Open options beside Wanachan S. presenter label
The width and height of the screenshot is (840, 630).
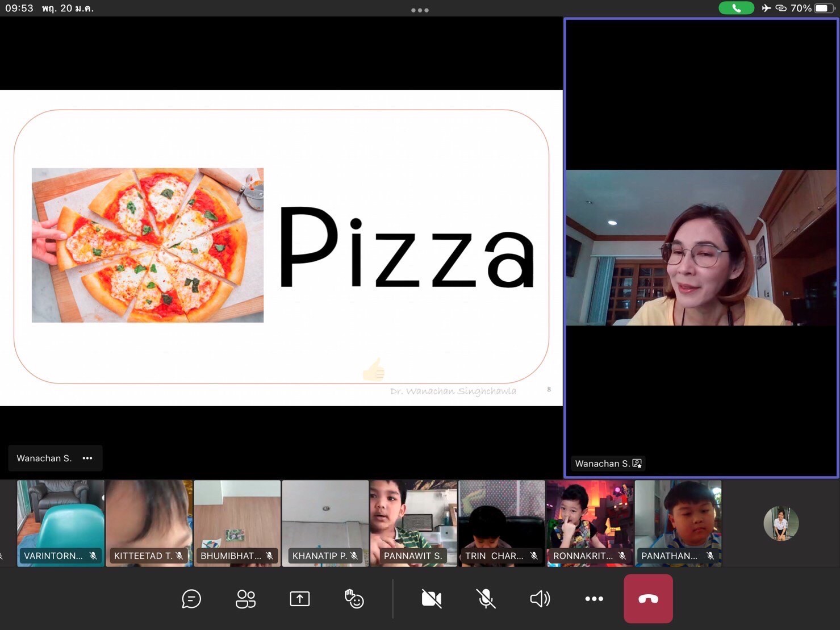(87, 458)
